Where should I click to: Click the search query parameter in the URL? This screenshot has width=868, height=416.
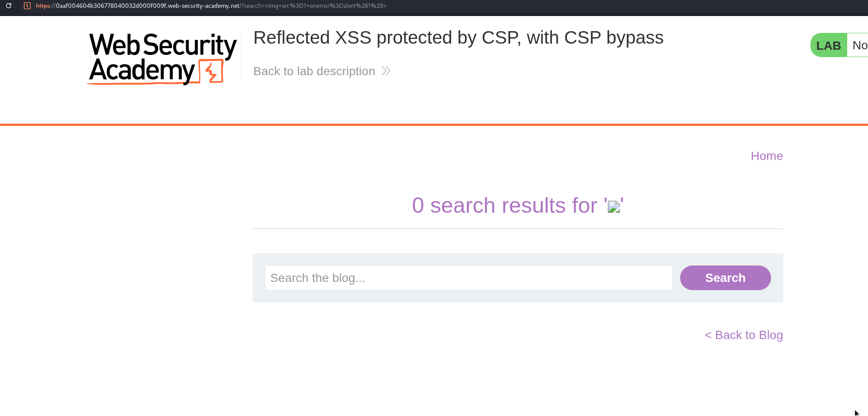click(314, 6)
